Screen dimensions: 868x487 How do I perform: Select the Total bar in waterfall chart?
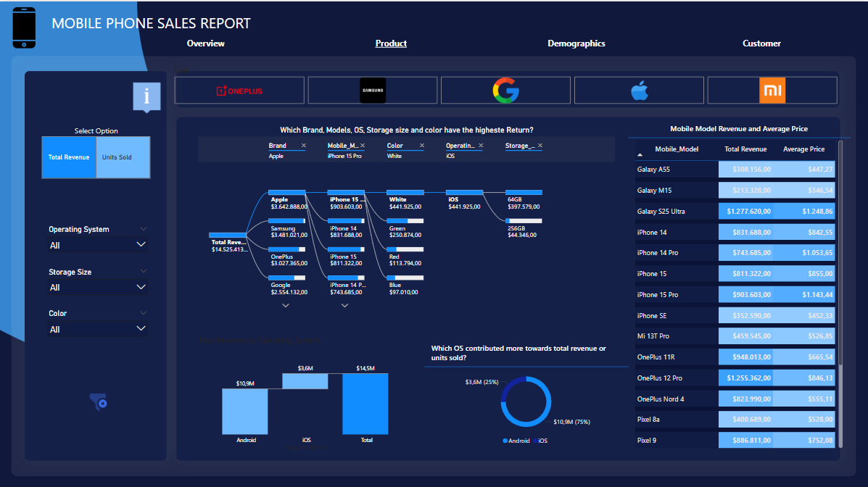click(365, 404)
